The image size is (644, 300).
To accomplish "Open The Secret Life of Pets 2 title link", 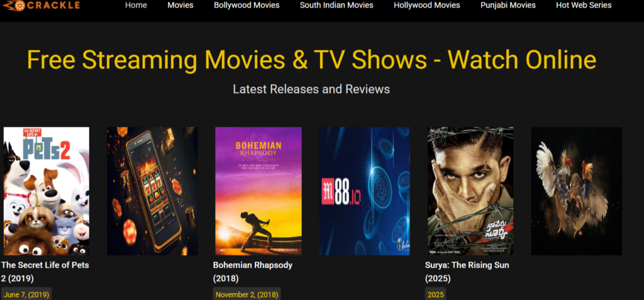I will pyautogui.click(x=45, y=272).
